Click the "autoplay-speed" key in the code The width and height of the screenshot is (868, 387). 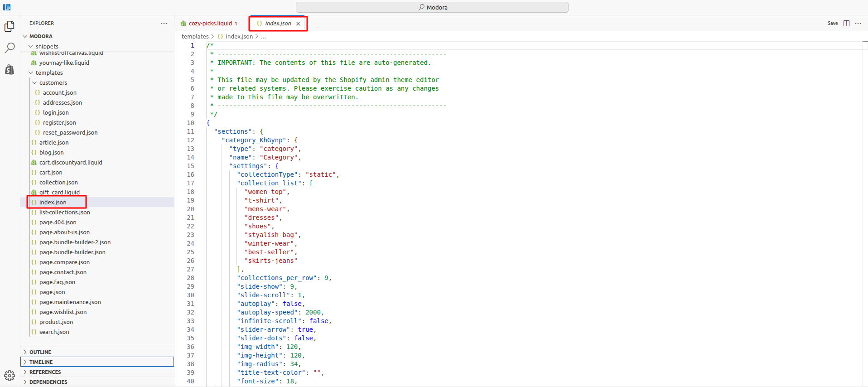point(267,312)
